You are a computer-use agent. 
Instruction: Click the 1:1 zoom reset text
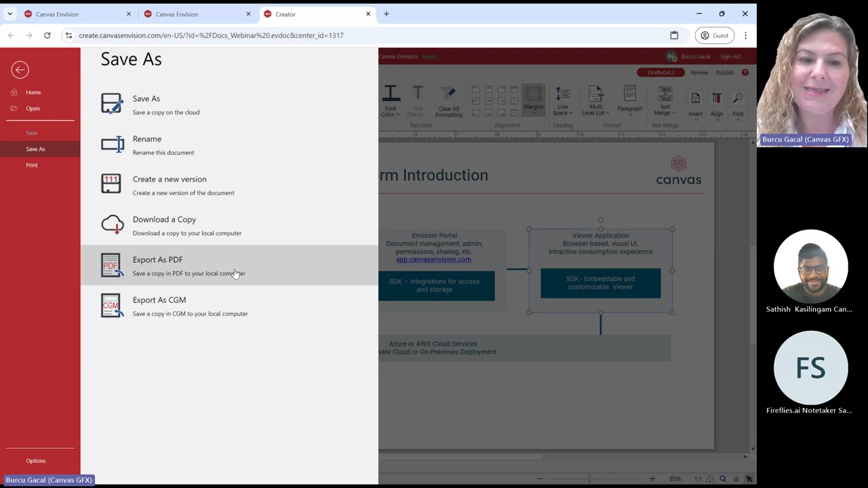698,479
